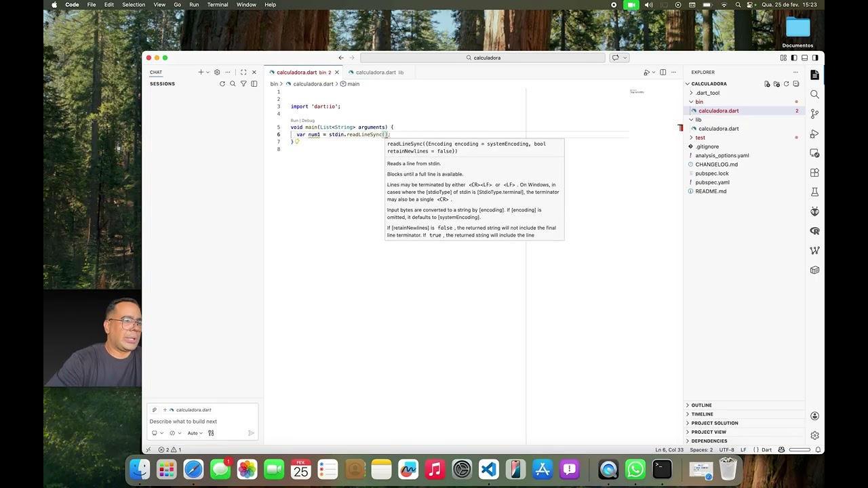Click Spaces: 2 indentation setting
Screen dimensions: 868x488
pos(701,450)
